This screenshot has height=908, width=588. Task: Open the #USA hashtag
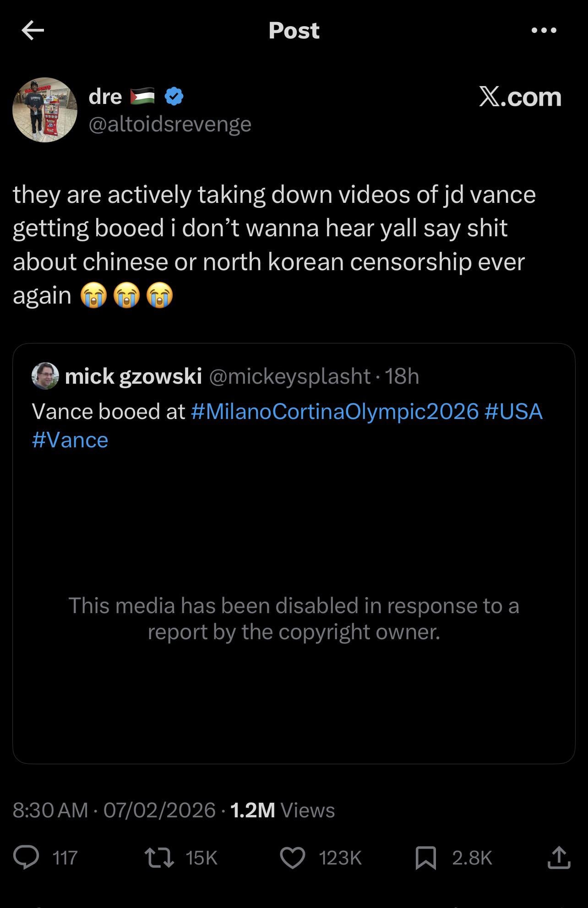(x=513, y=411)
